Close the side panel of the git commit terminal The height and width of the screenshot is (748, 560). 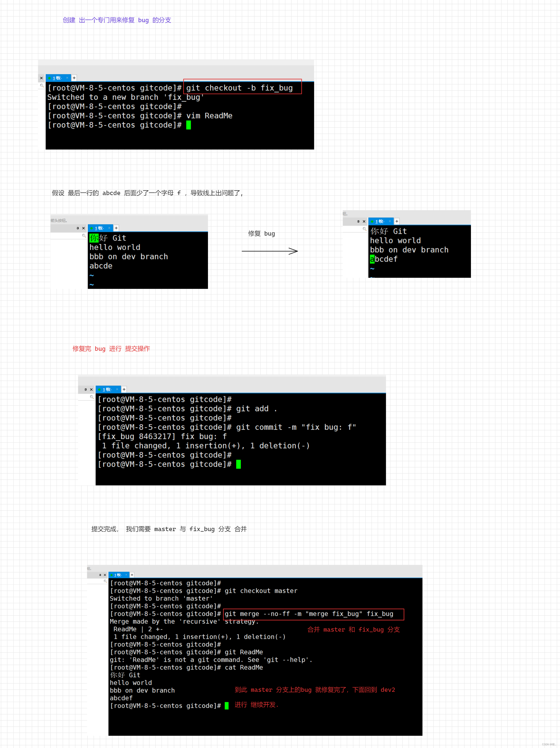(91, 390)
